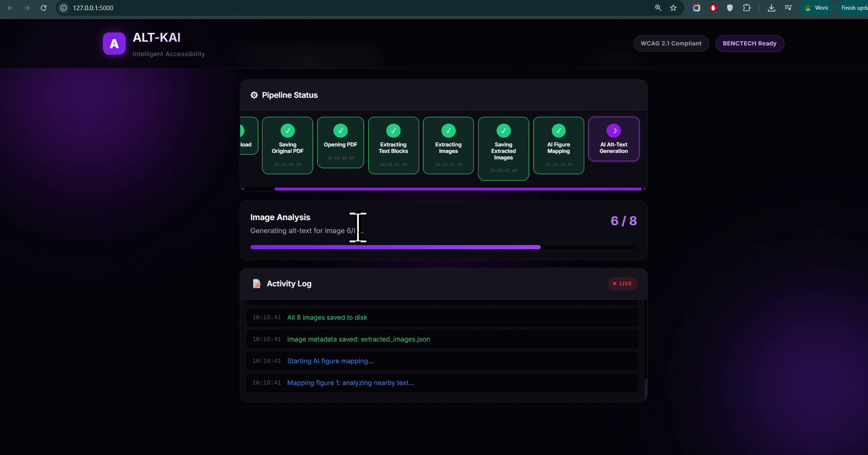Click the gear icon beside Pipeline Status
This screenshot has width=868, height=455.
coord(254,95)
